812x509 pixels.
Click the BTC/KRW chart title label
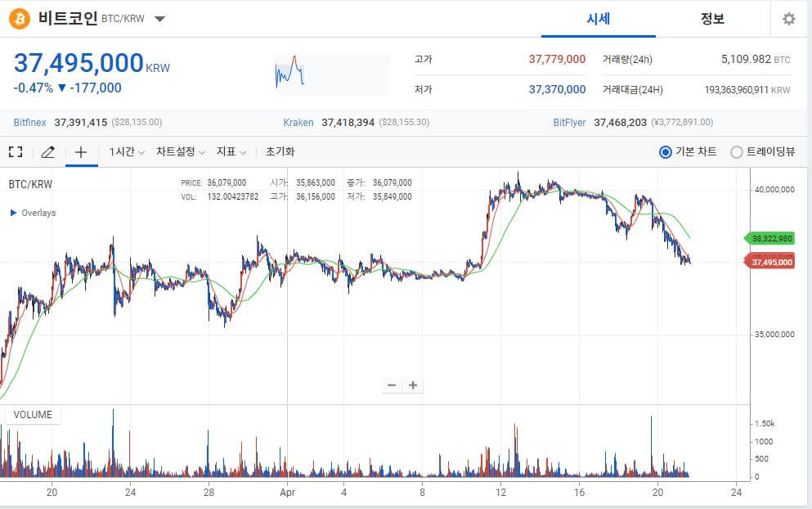tap(30, 184)
